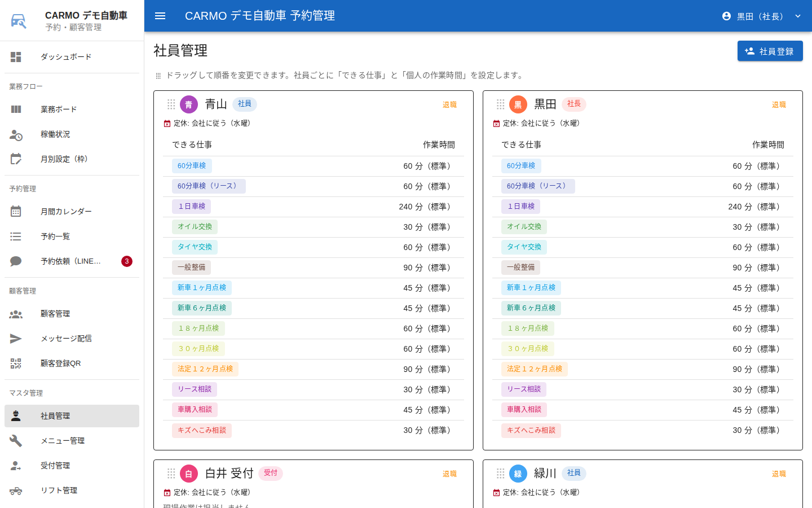The height and width of the screenshot is (508, 812).
Task: Click the メニュー管理 wrench icon
Action: [x=16, y=441]
